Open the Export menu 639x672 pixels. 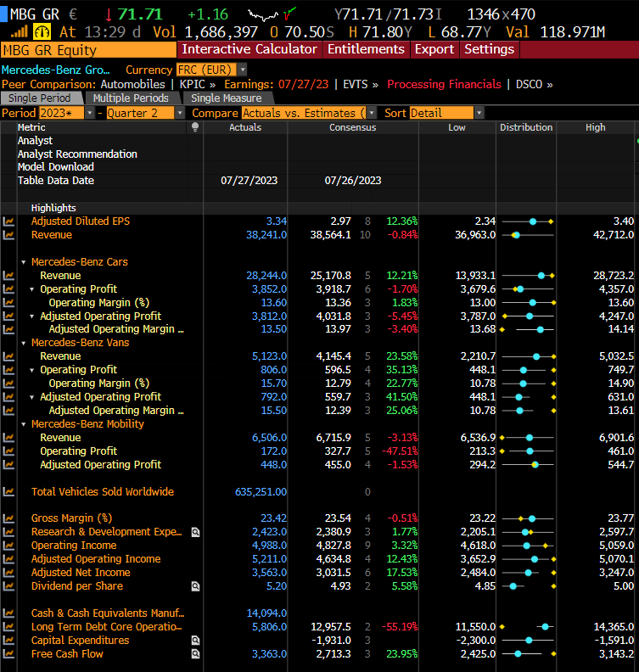434,49
